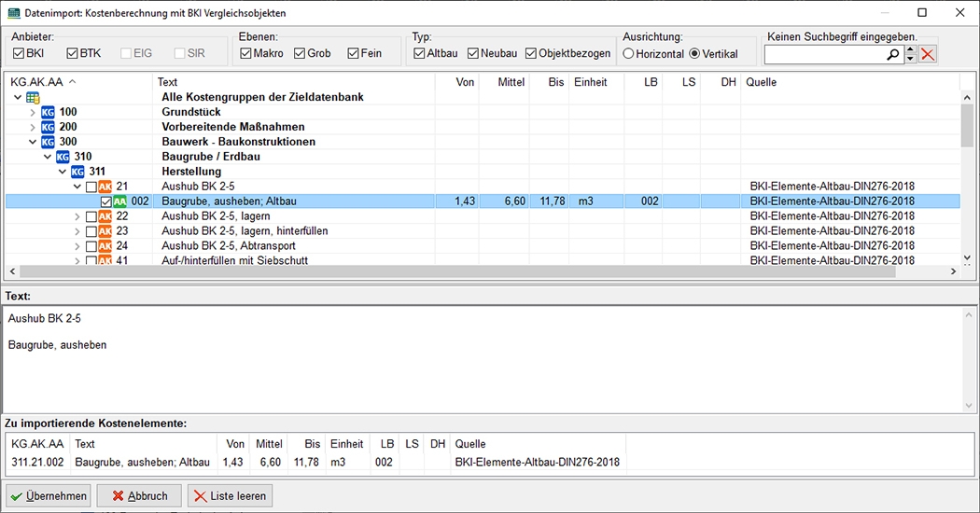Image resolution: width=980 pixels, height=513 pixels.
Task: Toggle the BTK provider checkbox
Action: [72, 54]
